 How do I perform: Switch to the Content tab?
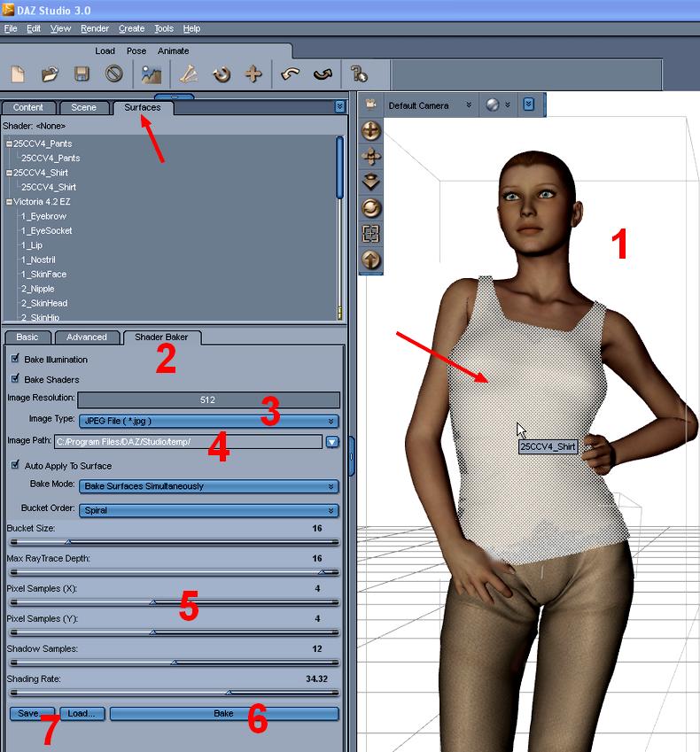click(28, 108)
